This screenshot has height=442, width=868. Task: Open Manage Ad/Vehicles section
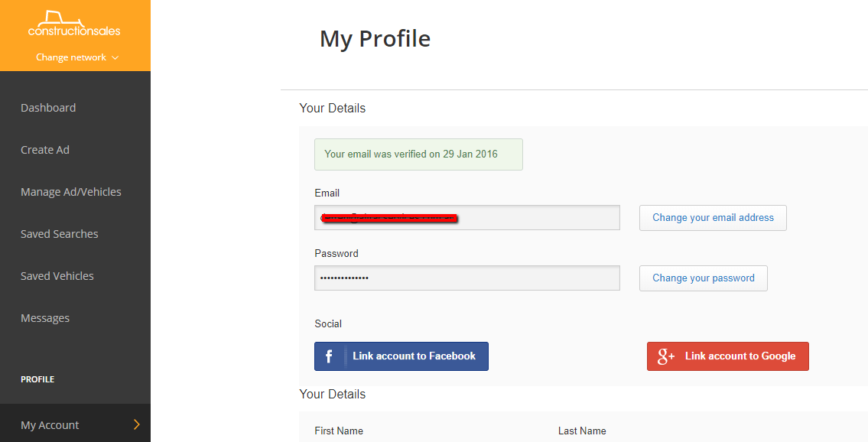tap(71, 192)
